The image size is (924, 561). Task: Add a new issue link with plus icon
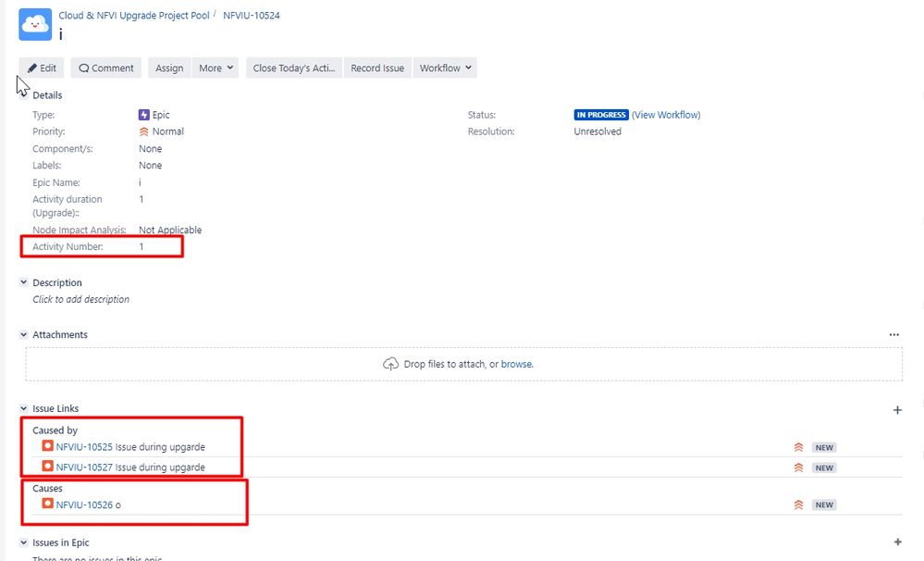pyautogui.click(x=897, y=409)
